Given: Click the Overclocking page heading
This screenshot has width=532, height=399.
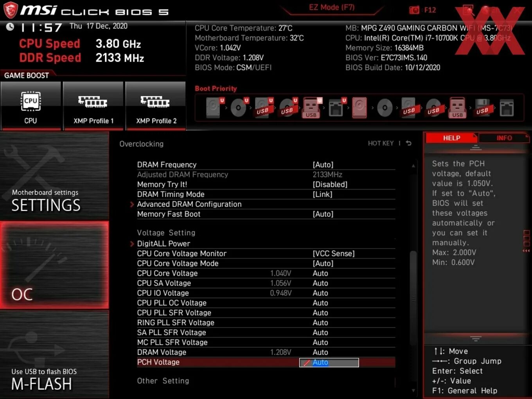Looking at the screenshot, I should (142, 144).
